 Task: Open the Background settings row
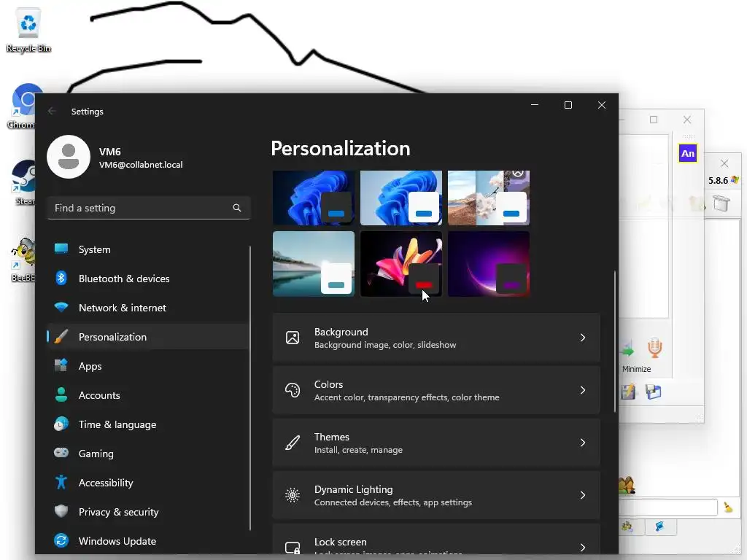[x=436, y=338]
